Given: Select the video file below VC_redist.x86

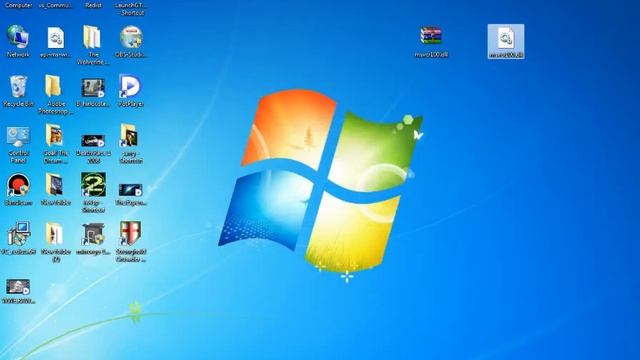Looking at the screenshot, I should point(18,291).
